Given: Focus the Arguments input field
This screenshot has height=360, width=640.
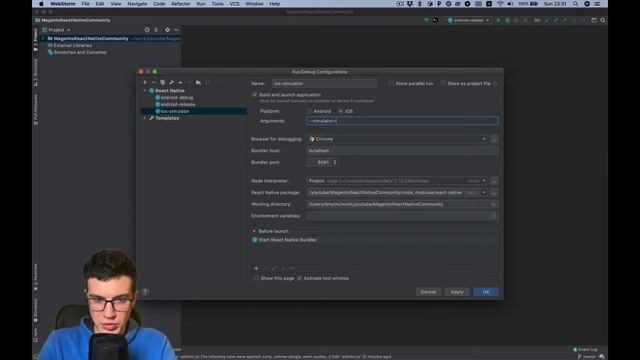Looking at the screenshot, I should 402,121.
